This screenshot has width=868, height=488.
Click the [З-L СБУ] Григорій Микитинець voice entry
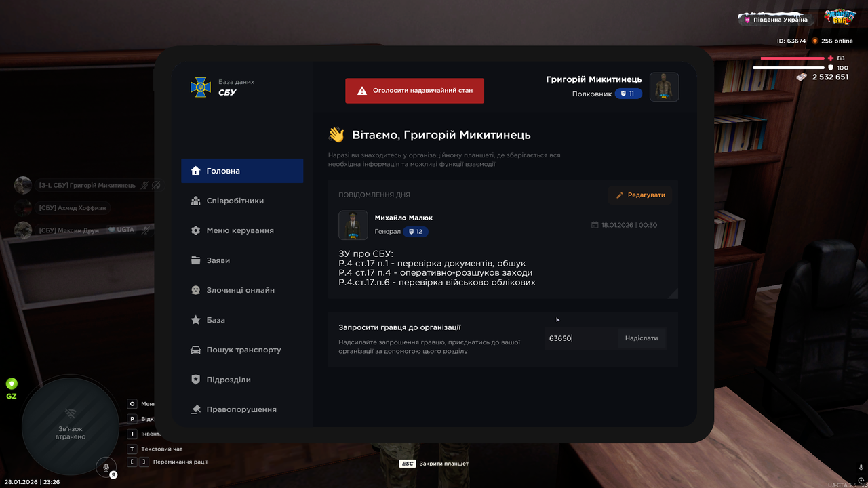tap(88, 185)
